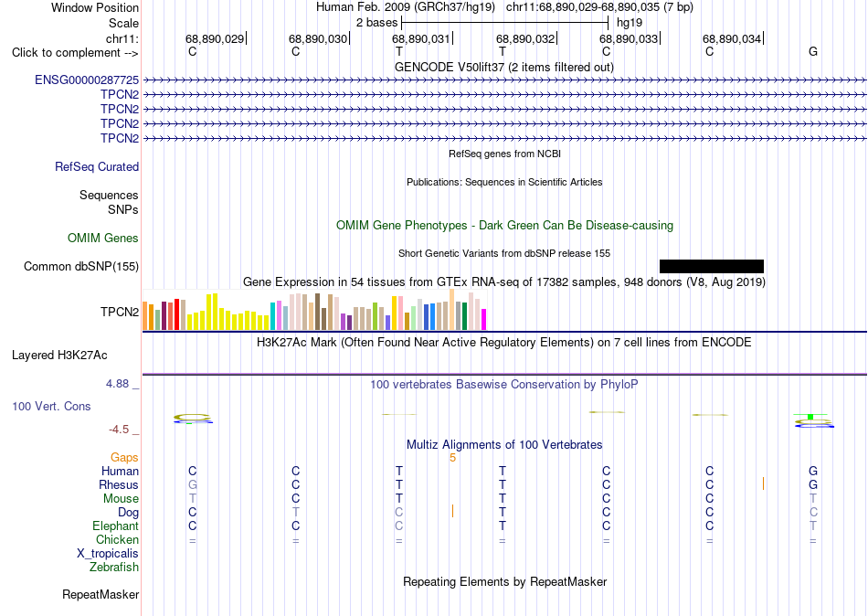Click the Rhesus species row label
868x616 pixels.
pyautogui.click(x=119, y=485)
